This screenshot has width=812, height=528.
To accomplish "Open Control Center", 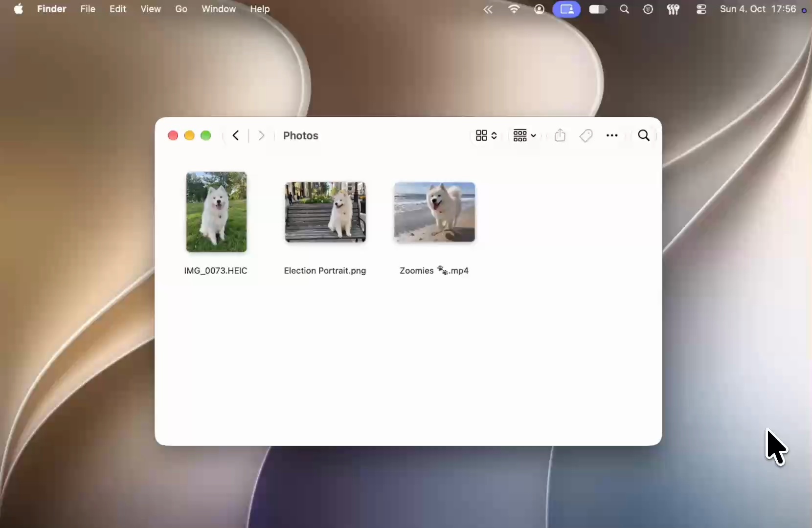I will coord(701,9).
